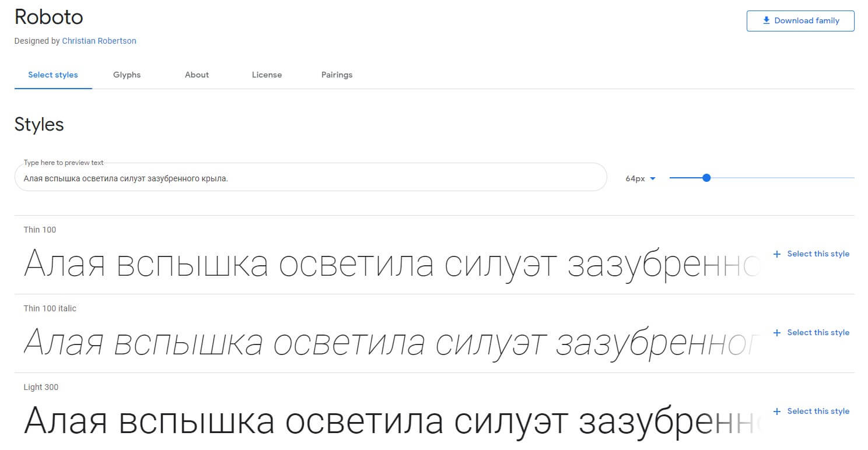Open the About tab

(197, 75)
